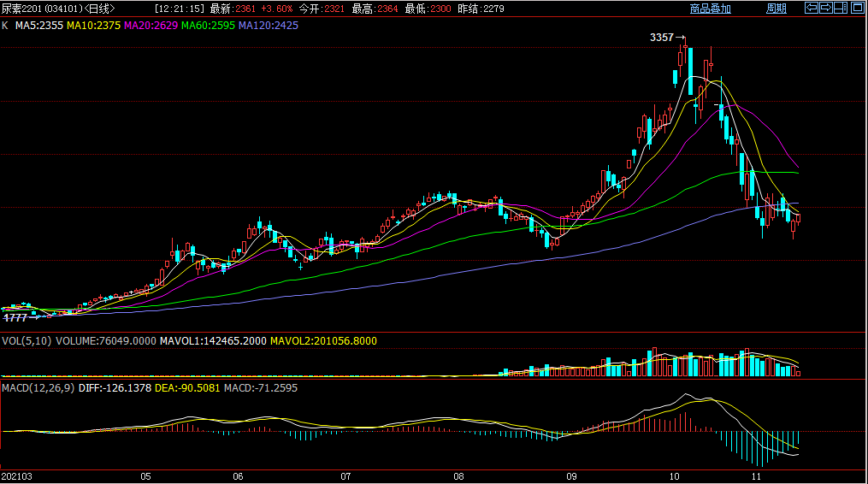868x484 pixels.
Task: Select the MA120 indicator label
Action: [x=269, y=26]
